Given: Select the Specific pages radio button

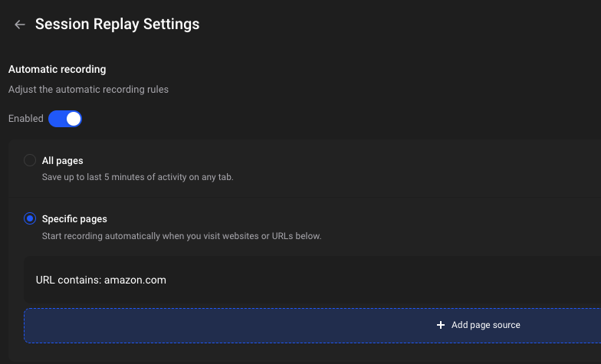Looking at the screenshot, I should coord(30,218).
